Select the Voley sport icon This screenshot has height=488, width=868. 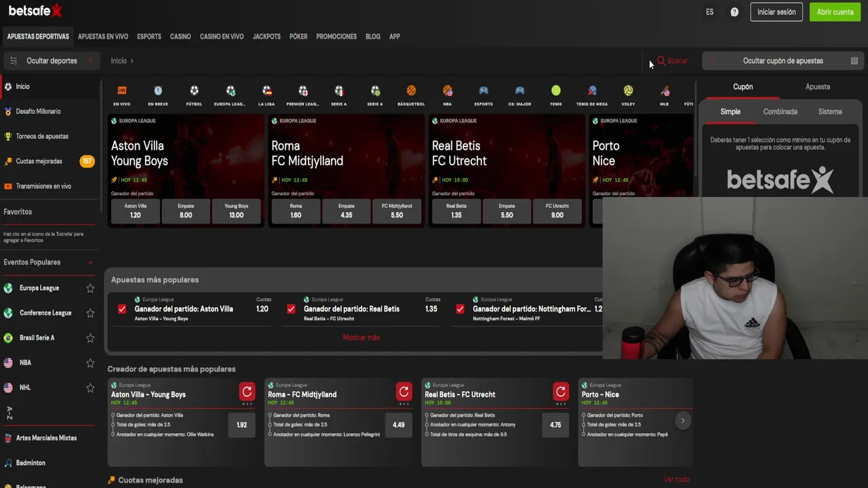click(x=628, y=91)
